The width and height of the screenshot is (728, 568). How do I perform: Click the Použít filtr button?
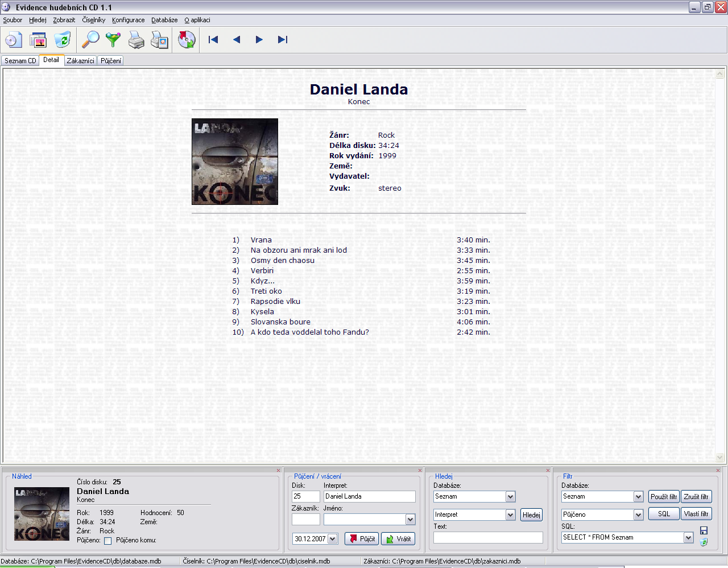(x=664, y=497)
